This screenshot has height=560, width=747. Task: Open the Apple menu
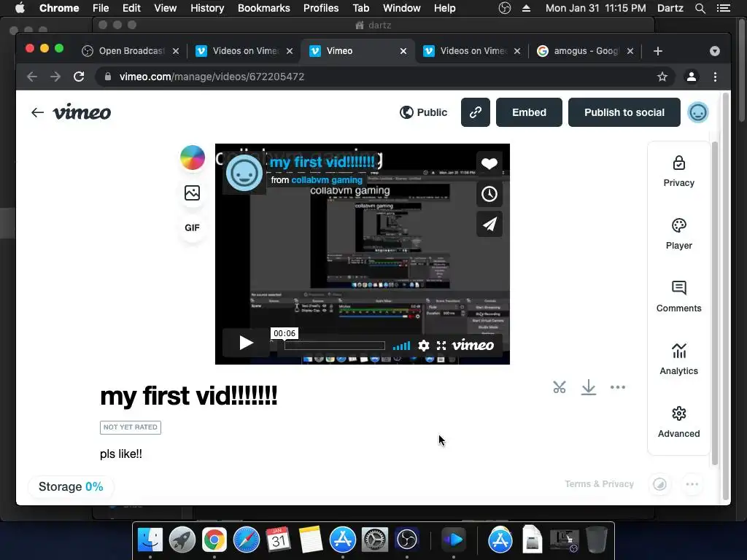pos(20,7)
